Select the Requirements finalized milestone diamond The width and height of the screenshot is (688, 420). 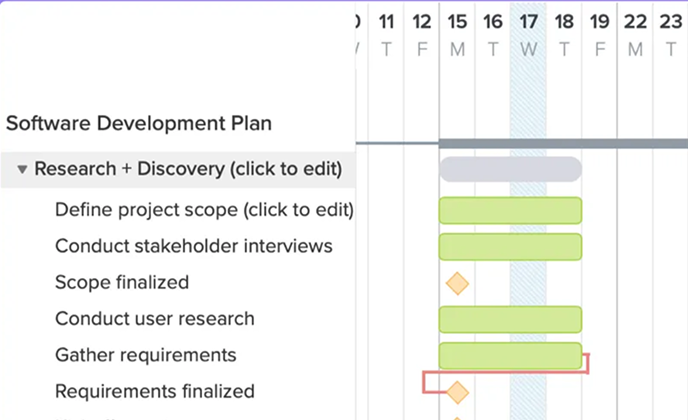tap(457, 392)
